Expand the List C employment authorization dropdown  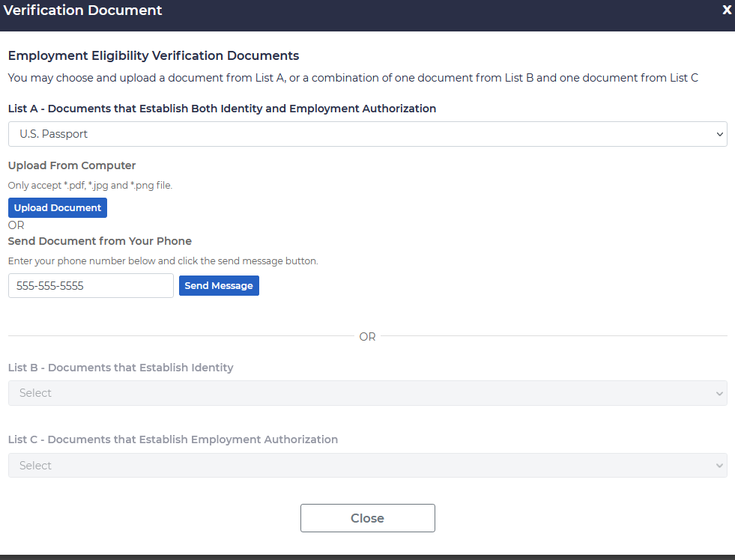(x=366, y=466)
